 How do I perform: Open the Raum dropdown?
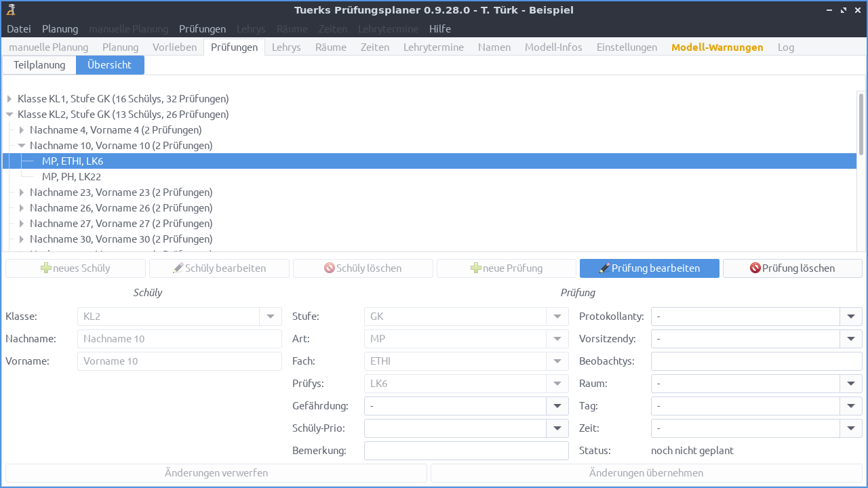pyautogui.click(x=852, y=383)
